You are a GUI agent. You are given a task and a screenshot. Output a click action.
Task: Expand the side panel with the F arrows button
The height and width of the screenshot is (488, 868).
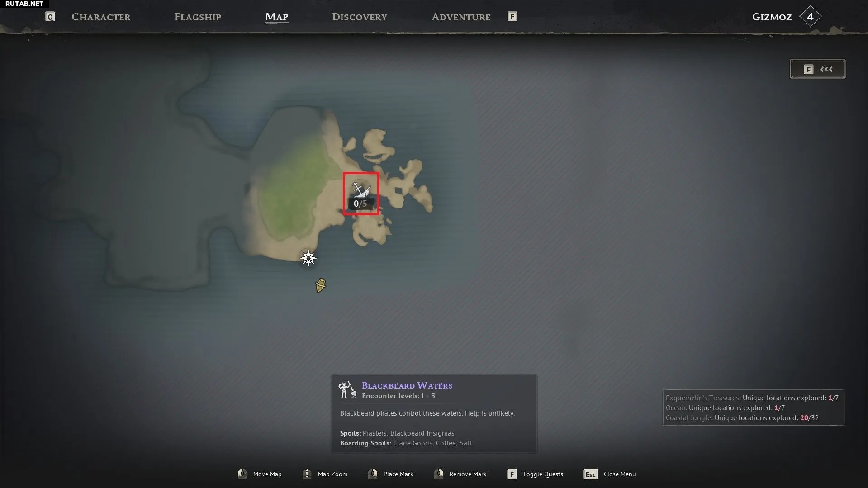click(x=817, y=69)
